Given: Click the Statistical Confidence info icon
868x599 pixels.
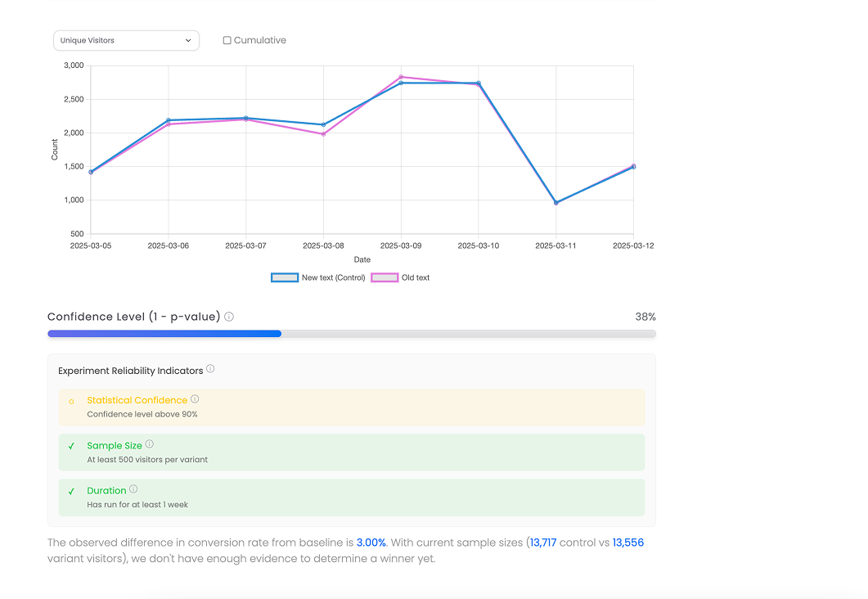Looking at the screenshot, I should [195, 399].
